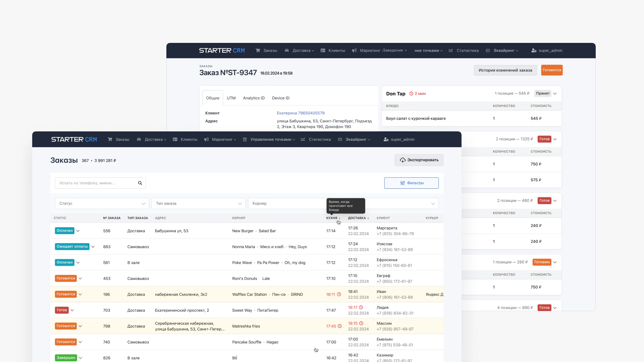
Task: Click Статистика in back window navbar
Action: click(x=468, y=51)
